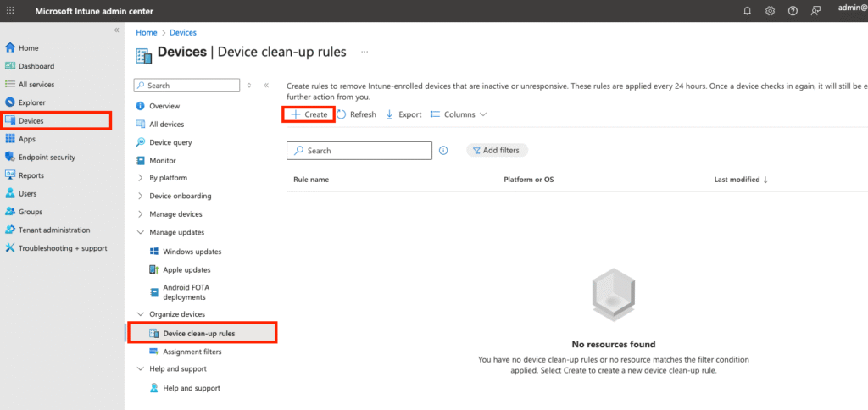Open Tenant administration from the sidebar
This screenshot has height=410, width=868.
[54, 230]
